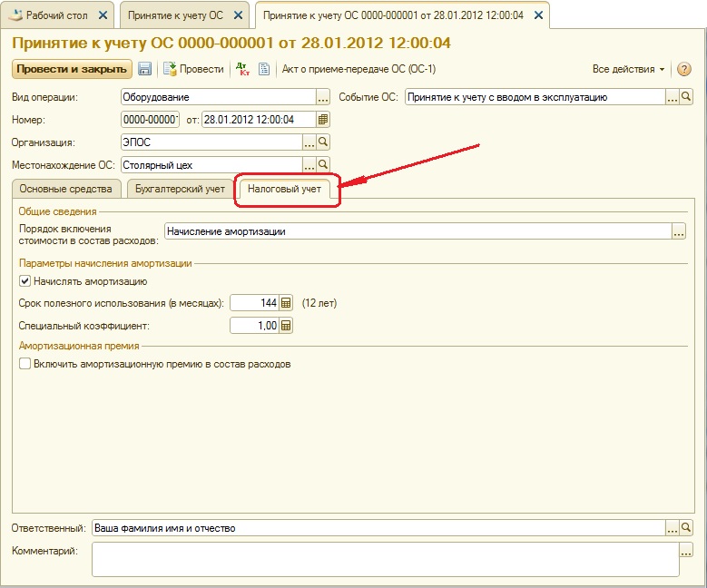Click the Начисление амортизации field
Image resolution: width=707 pixels, height=588 pixels.
click(418, 231)
